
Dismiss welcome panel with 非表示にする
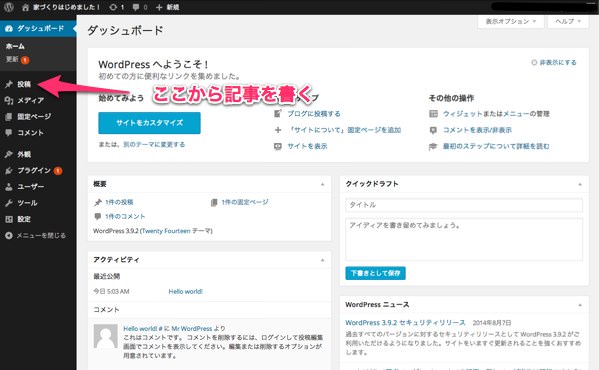click(x=554, y=62)
